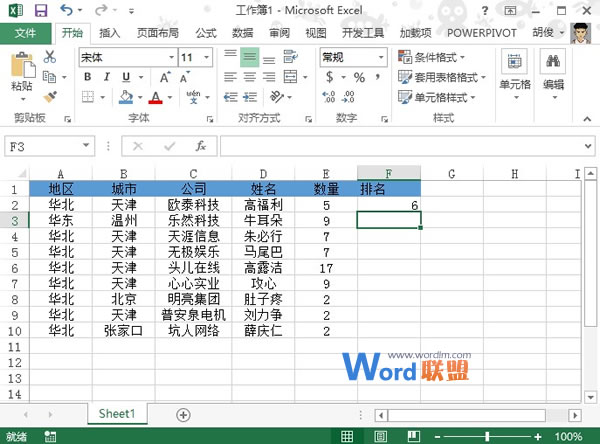The image size is (600, 444).
Task: Click the 编辑 Editing group button
Action: point(553,75)
